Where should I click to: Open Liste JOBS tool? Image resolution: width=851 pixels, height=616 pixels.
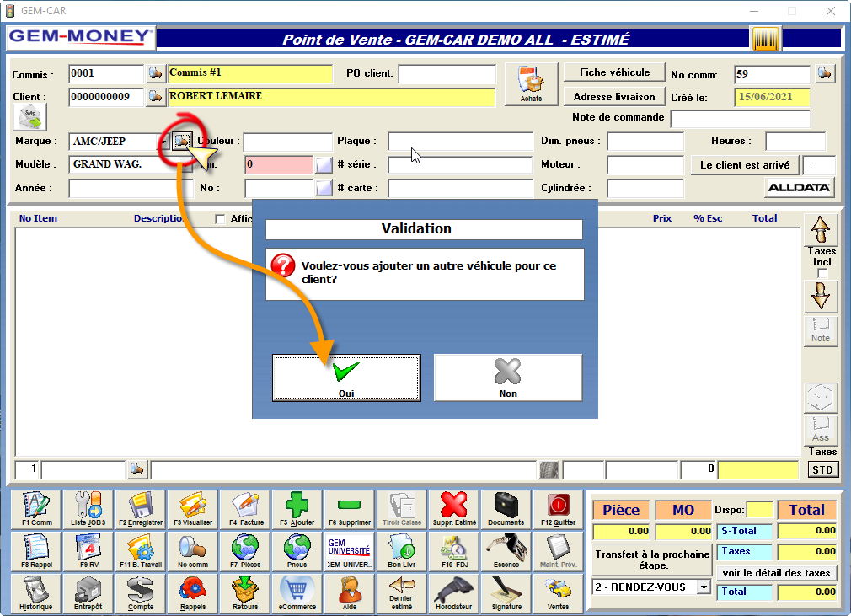point(88,509)
